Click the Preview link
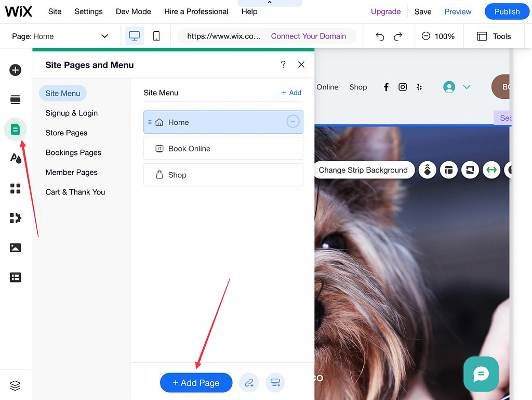 coord(458,11)
